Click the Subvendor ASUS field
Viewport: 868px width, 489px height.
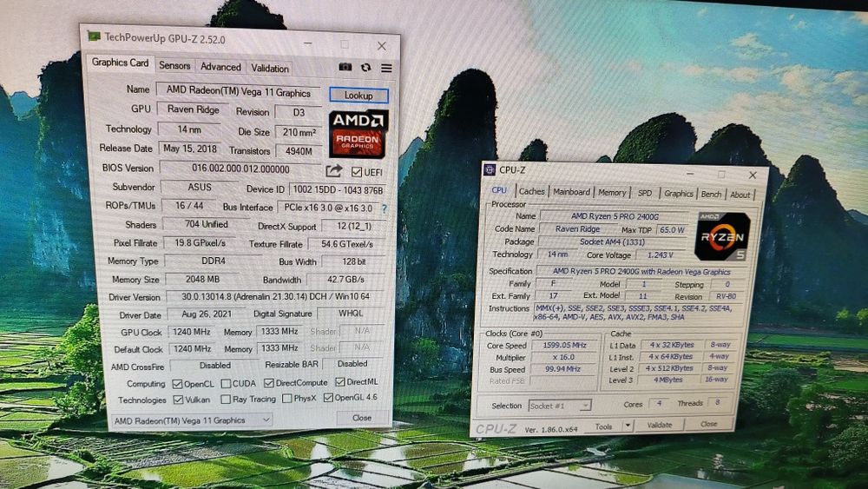(x=200, y=188)
